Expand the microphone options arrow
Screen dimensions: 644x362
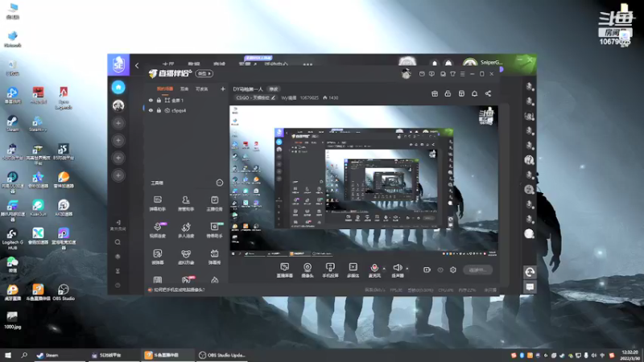click(384, 269)
